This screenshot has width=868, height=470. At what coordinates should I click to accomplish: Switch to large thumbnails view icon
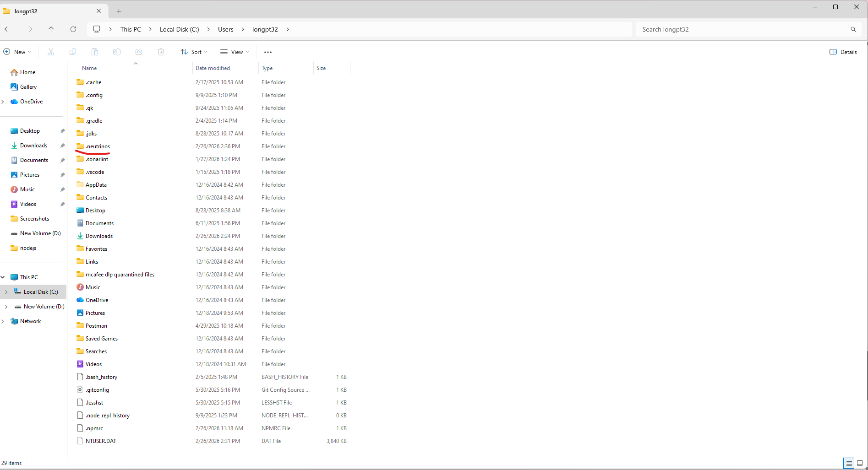(x=860, y=463)
